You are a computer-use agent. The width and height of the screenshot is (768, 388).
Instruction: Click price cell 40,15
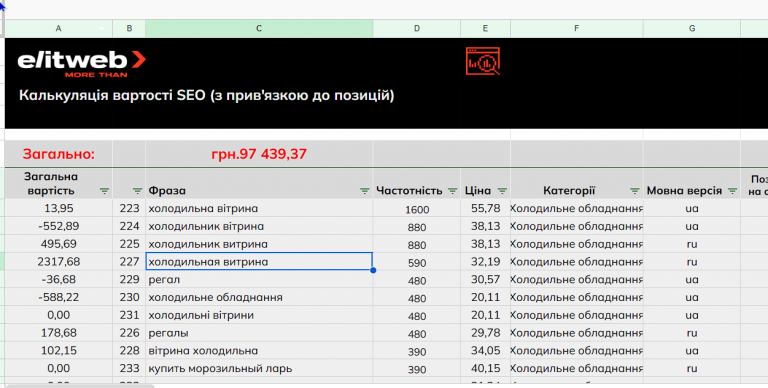click(x=485, y=368)
